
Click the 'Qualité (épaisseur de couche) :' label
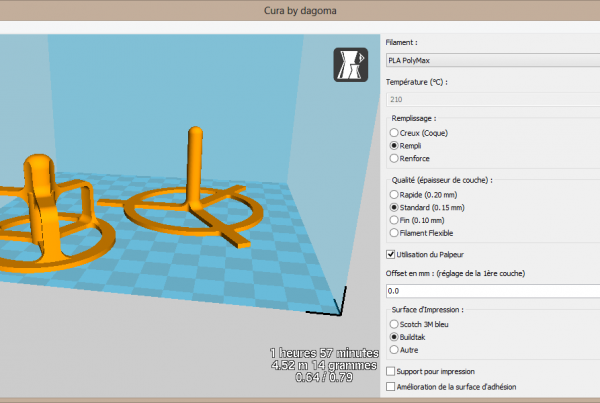[442, 180]
